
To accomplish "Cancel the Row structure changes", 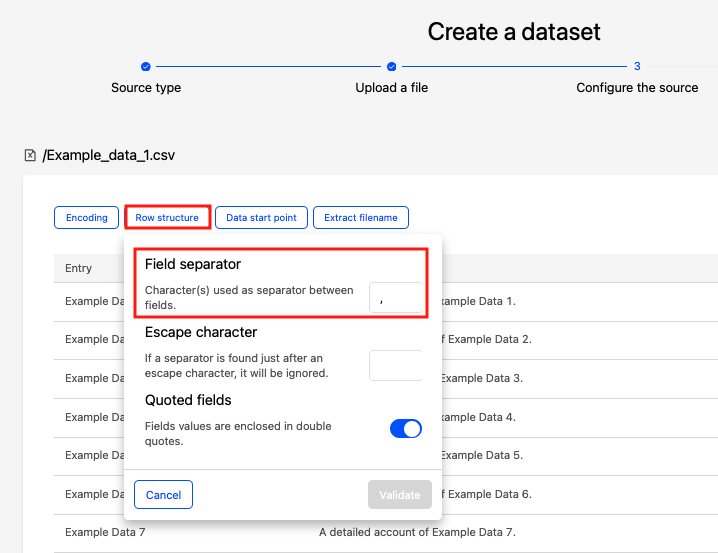I will pyautogui.click(x=163, y=495).
